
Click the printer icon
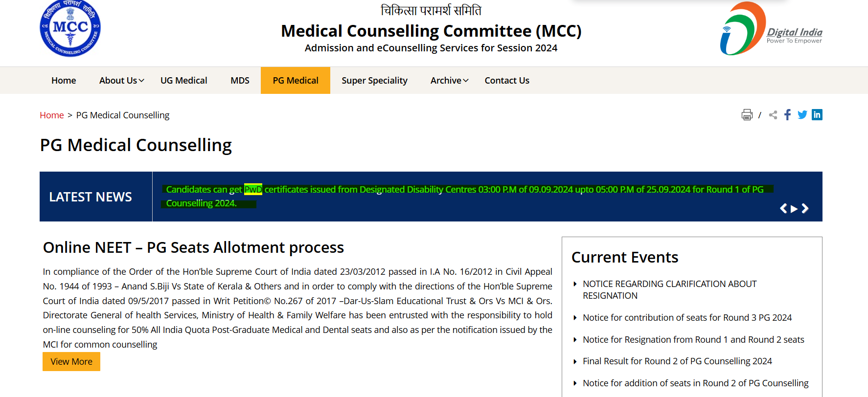tap(747, 115)
